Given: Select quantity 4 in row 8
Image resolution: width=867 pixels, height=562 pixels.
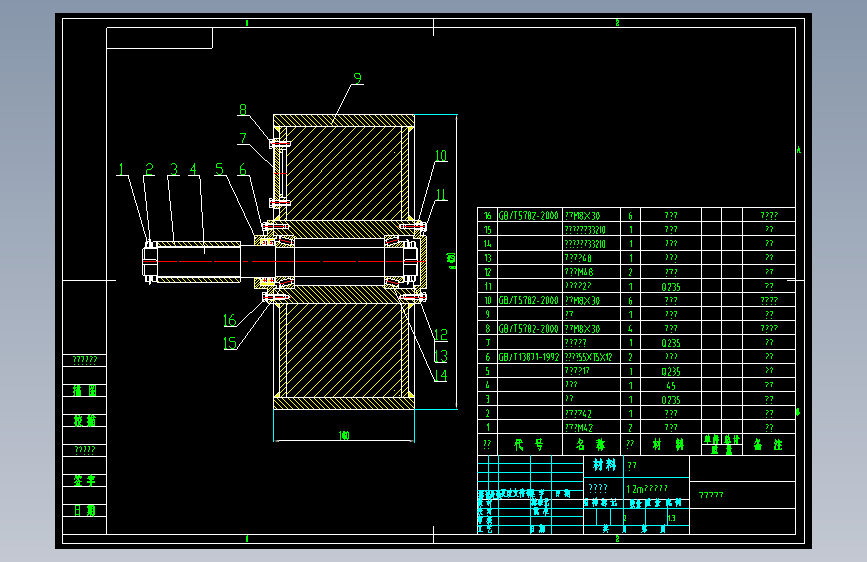Looking at the screenshot, I should [630, 329].
